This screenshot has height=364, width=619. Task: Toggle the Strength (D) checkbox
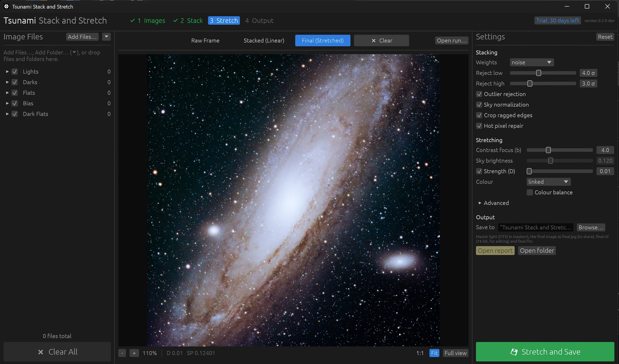point(479,171)
